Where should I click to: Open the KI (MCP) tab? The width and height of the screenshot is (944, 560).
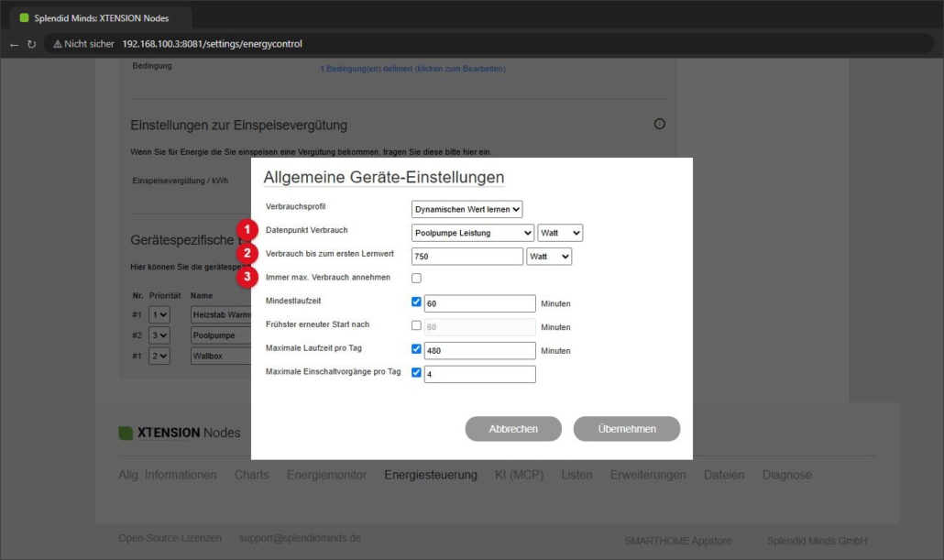(x=519, y=475)
